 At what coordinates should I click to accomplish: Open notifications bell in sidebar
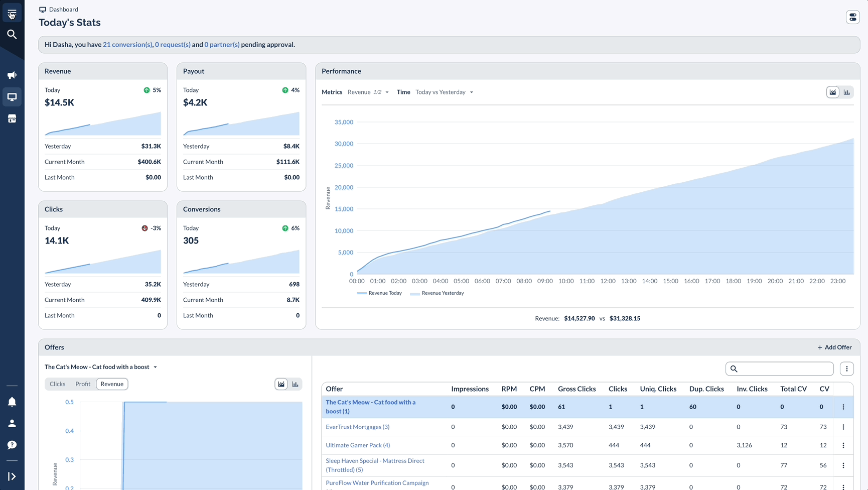pyautogui.click(x=12, y=402)
